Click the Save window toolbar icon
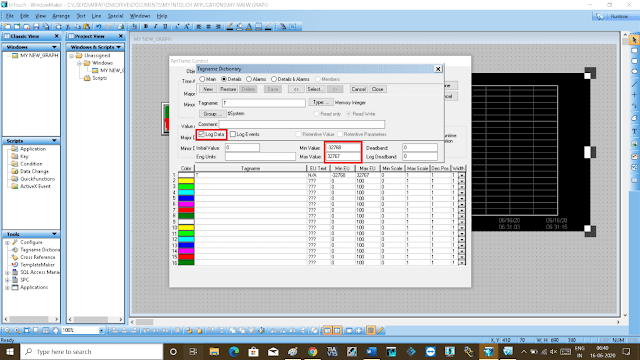Image resolution: width=640 pixels, height=360 pixels. pos(36,27)
